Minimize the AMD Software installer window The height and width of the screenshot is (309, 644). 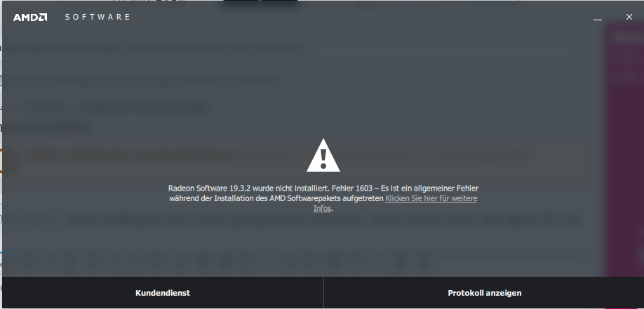[598, 18]
